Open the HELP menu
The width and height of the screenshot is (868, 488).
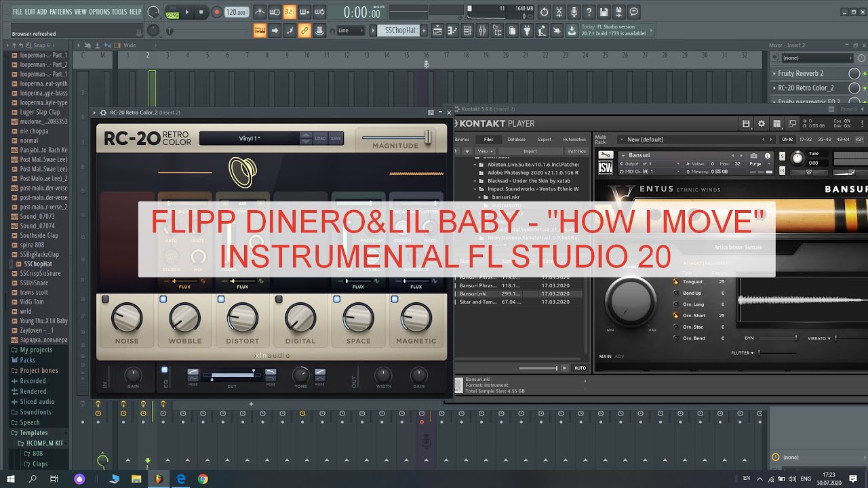[135, 12]
